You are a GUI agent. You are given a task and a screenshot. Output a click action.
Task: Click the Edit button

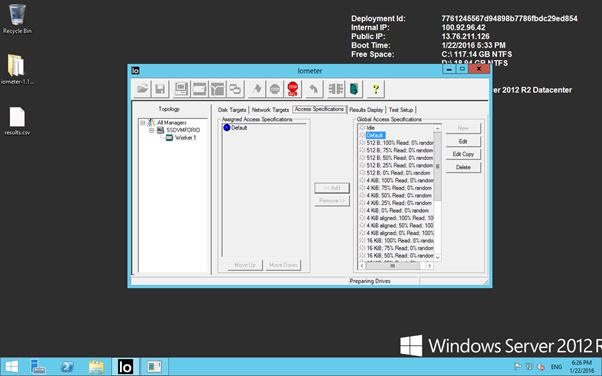pyautogui.click(x=463, y=141)
